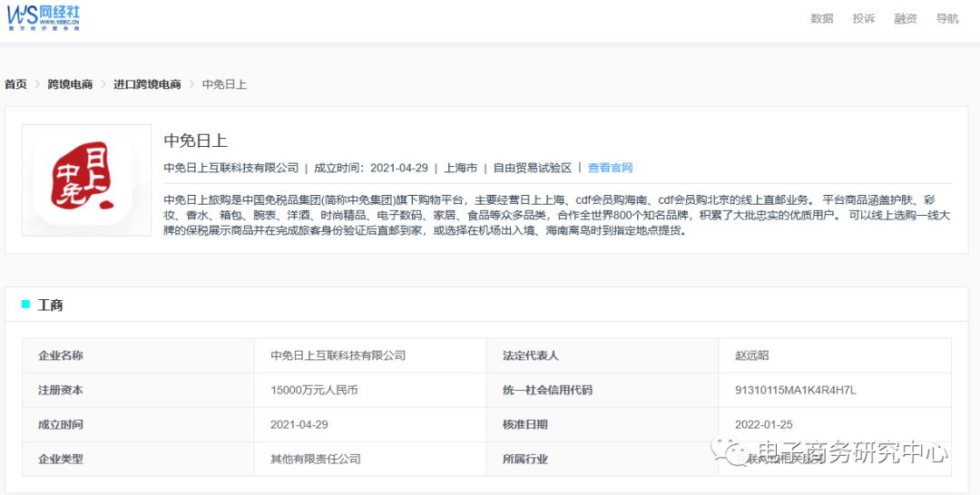Click the 2021-04-29 table value cell
This screenshot has height=495, width=980.
click(x=370, y=424)
